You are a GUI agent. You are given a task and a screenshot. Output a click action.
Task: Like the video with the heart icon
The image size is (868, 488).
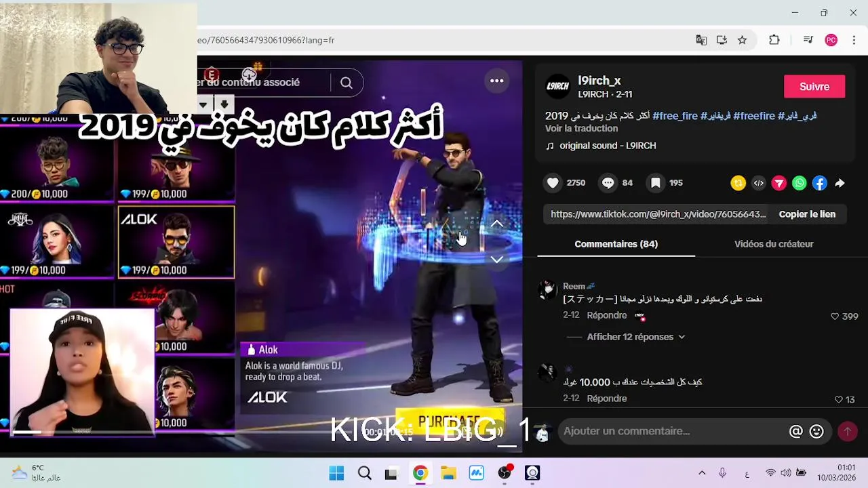pyautogui.click(x=553, y=183)
